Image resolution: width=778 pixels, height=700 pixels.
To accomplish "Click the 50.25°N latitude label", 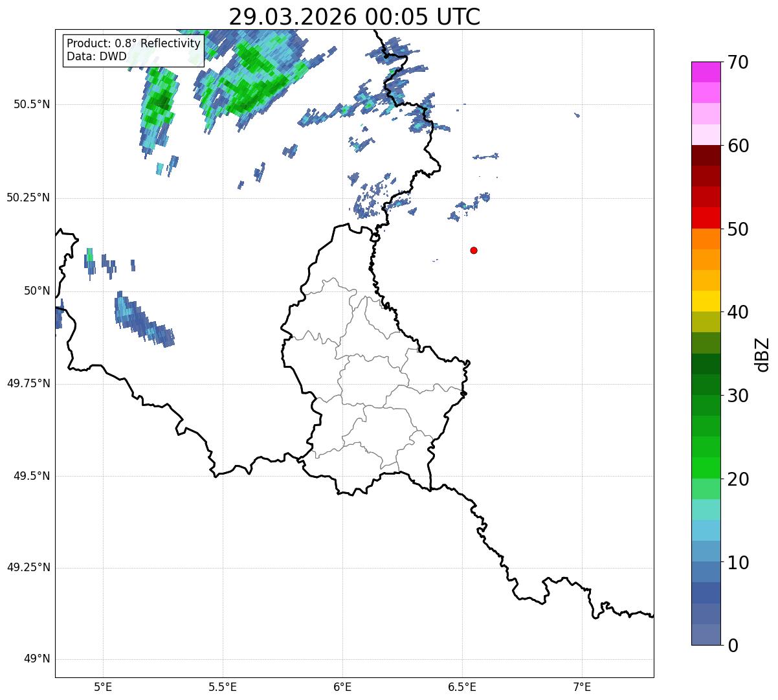I will point(28,198).
